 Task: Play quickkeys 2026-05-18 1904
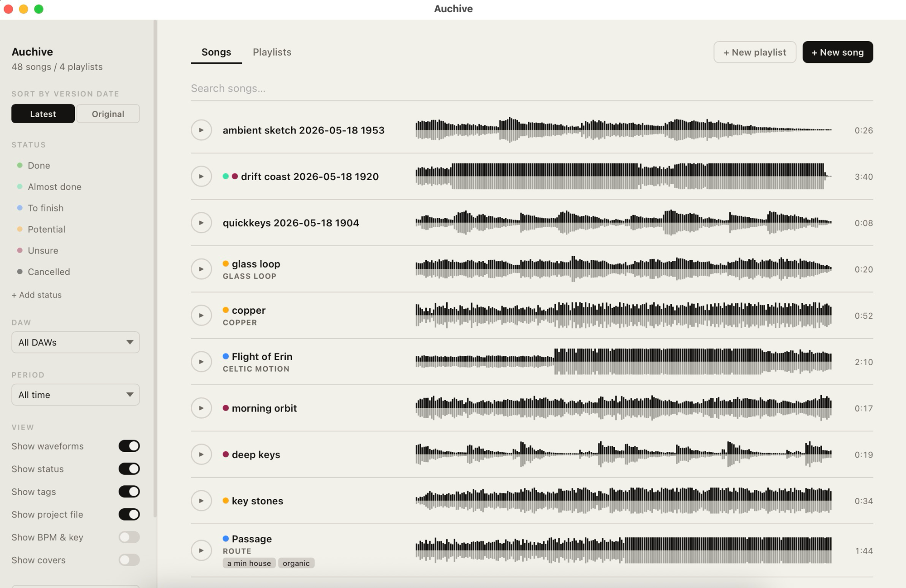point(201,223)
